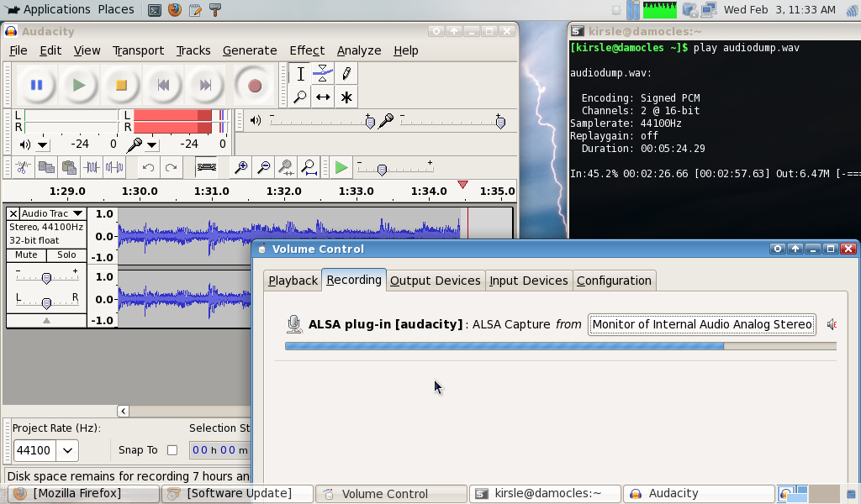The height and width of the screenshot is (504, 861).
Task: Switch to the Input Devices tab
Action: [529, 281]
